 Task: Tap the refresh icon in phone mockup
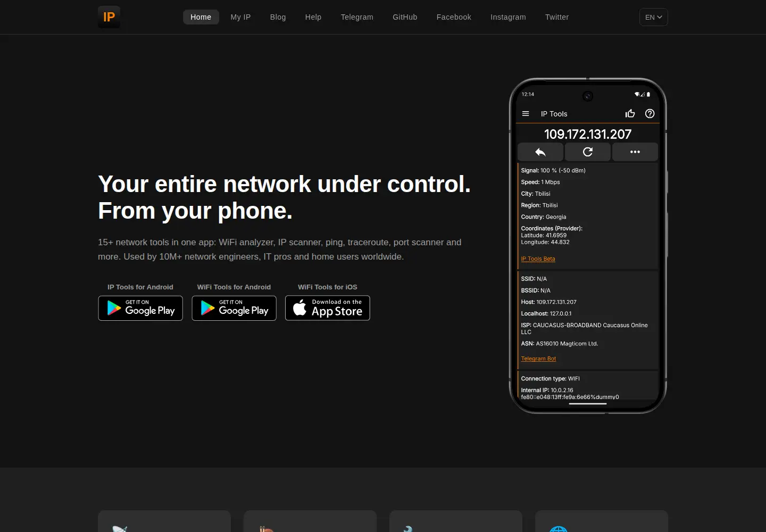tap(588, 152)
